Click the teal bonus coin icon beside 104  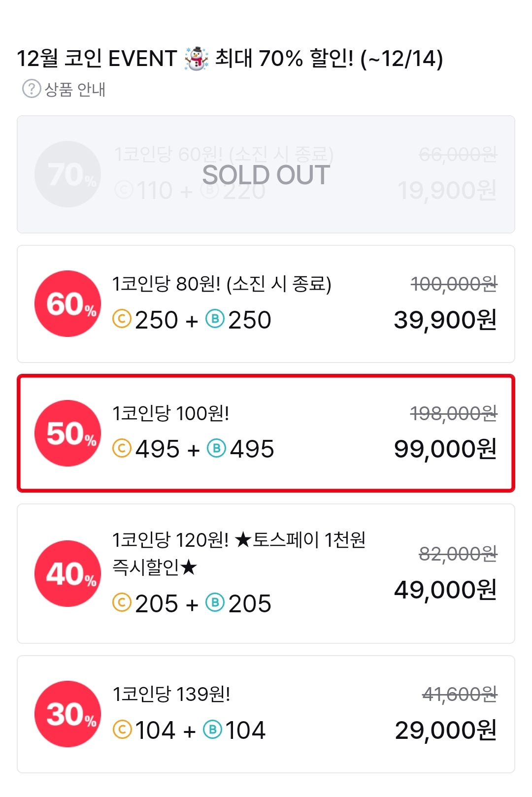[213, 730]
